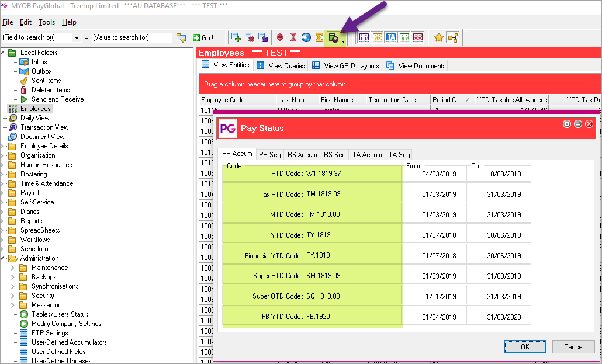
Task: Click Send and Receive in the tree
Action: [x=58, y=99]
